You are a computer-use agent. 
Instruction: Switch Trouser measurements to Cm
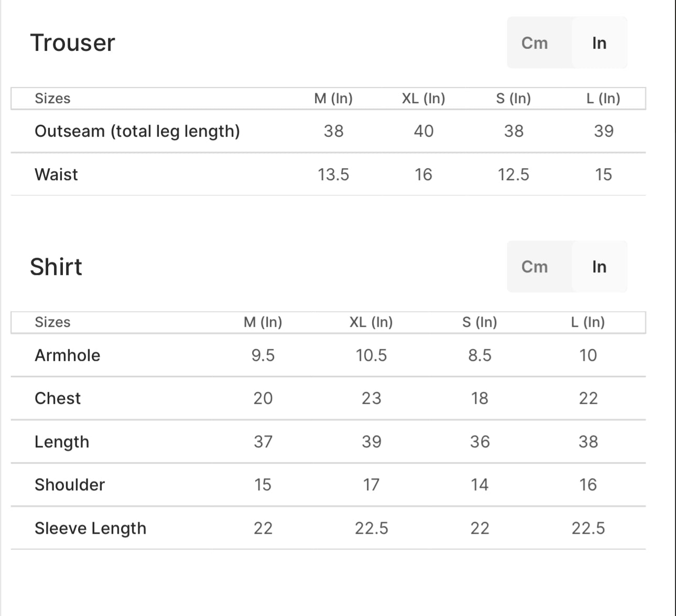coord(535,43)
